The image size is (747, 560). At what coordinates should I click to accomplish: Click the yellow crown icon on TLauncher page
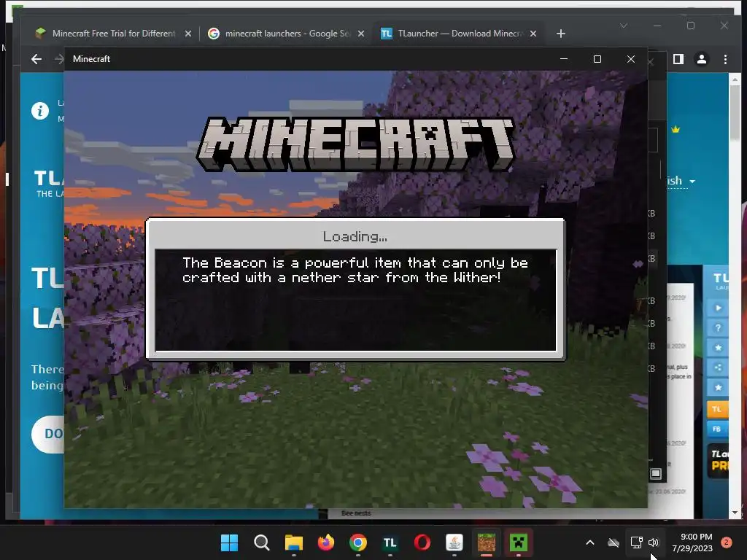coord(675,129)
